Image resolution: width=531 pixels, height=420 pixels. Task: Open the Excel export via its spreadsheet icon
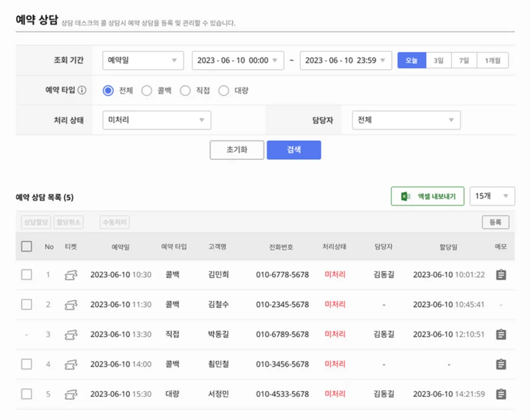[x=404, y=196]
